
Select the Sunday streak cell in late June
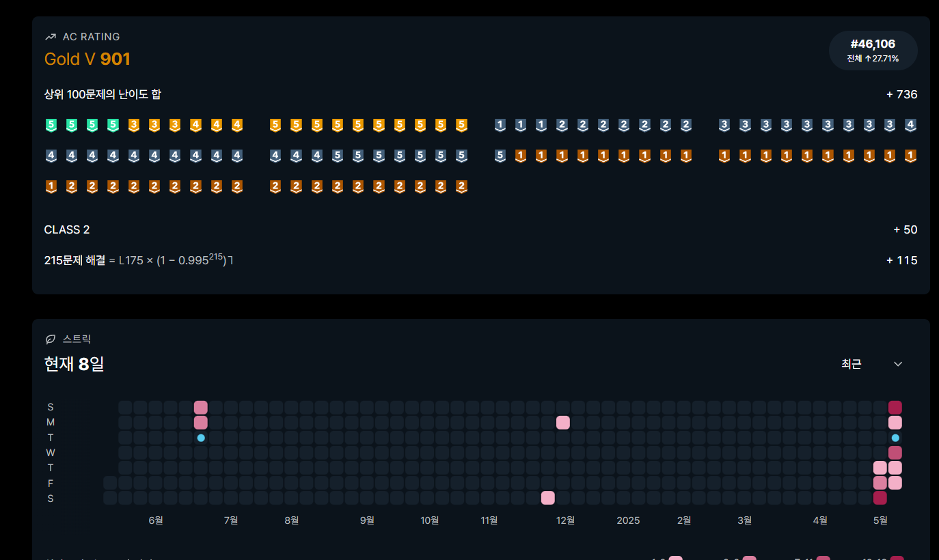[x=201, y=408]
